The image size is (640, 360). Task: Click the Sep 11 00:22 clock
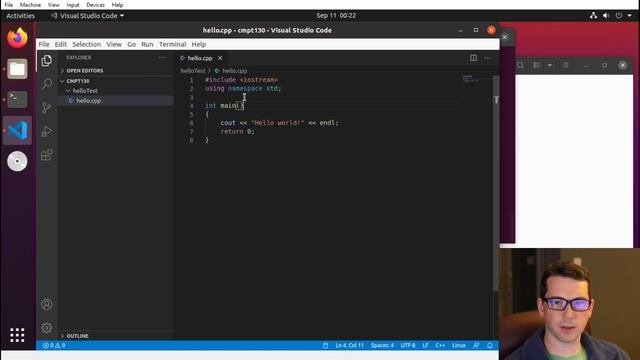(336, 16)
